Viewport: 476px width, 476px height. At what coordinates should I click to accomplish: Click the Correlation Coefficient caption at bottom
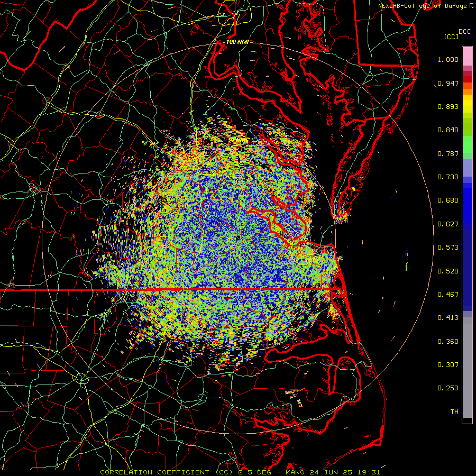click(x=240, y=472)
